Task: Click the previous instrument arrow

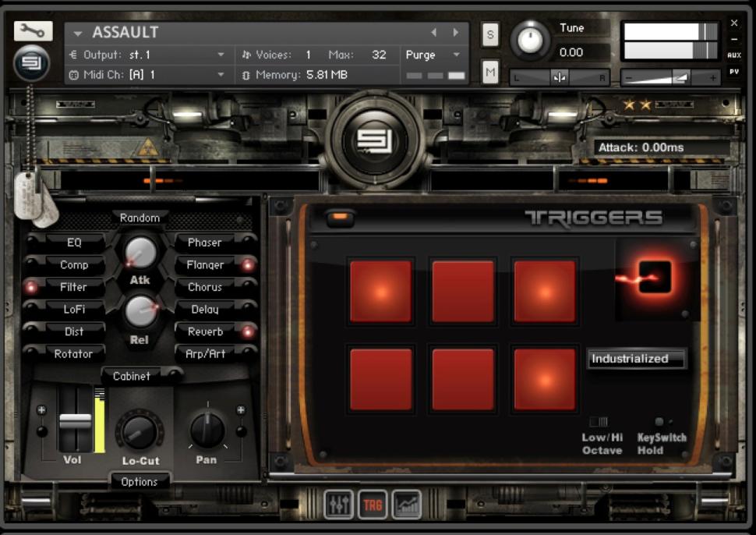Action: pos(435,33)
